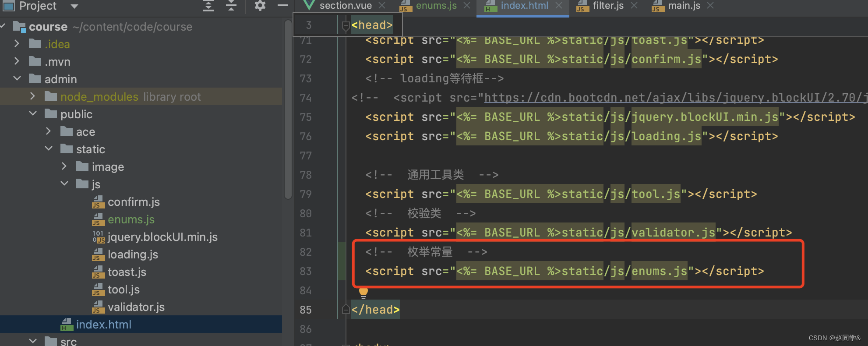Click the Vue icon on section.vue tab
The height and width of the screenshot is (346, 868).
click(309, 5)
